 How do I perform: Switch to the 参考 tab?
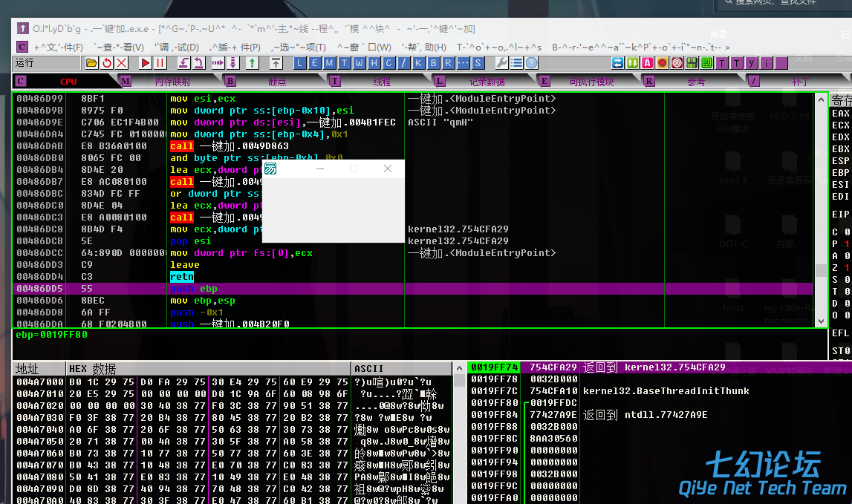coord(696,82)
